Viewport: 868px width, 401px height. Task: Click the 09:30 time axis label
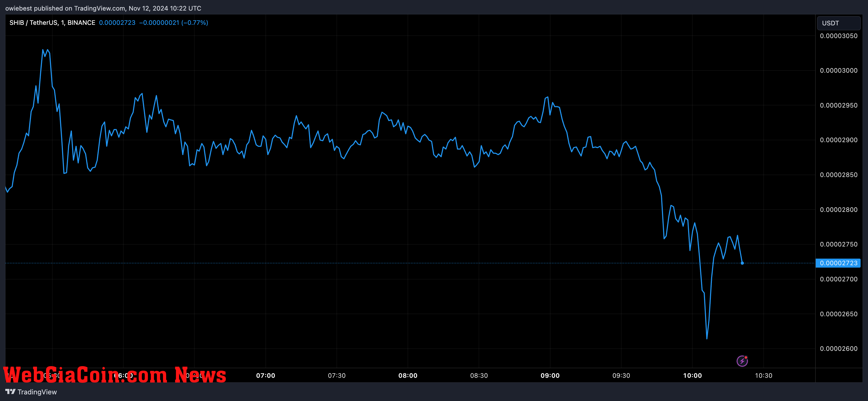pos(621,375)
